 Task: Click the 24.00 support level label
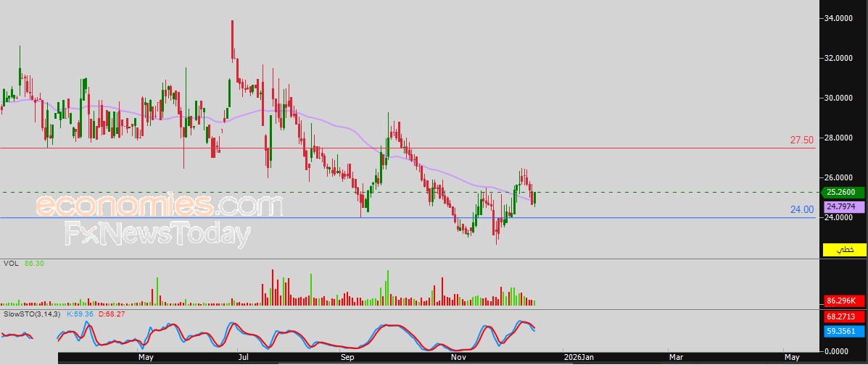point(801,209)
